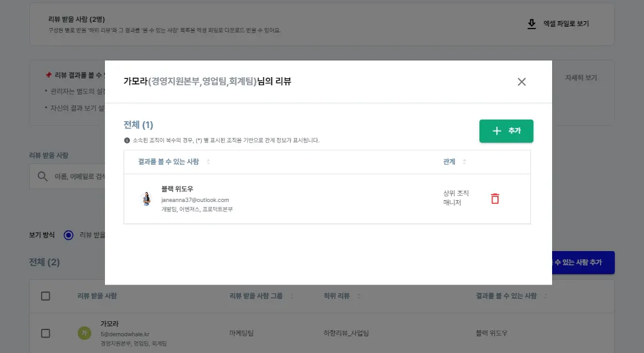The width and height of the screenshot is (644, 353).
Task: Tick the select-all header checkbox
Action: pyautogui.click(x=45, y=296)
